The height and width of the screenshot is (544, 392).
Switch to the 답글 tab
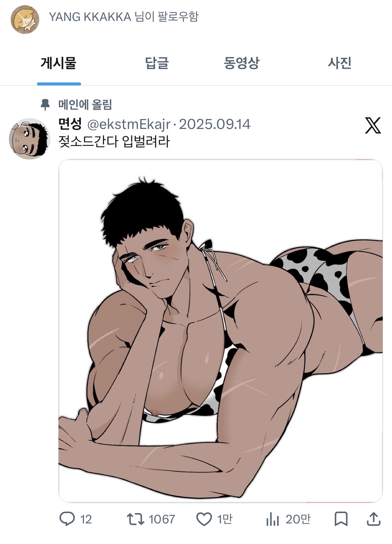coord(157,63)
